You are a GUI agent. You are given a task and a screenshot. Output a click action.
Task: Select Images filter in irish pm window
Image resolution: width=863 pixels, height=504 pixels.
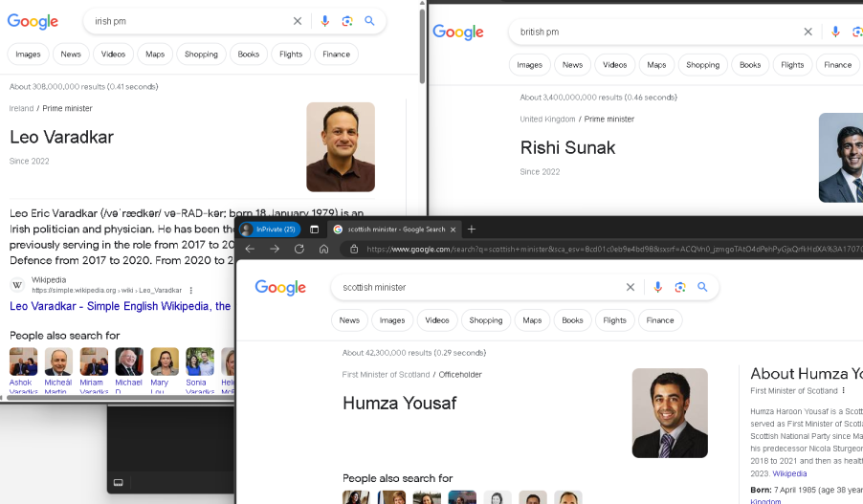pos(28,54)
